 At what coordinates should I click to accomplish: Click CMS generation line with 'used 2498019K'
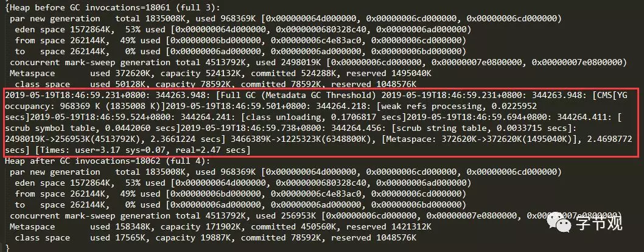(318, 62)
